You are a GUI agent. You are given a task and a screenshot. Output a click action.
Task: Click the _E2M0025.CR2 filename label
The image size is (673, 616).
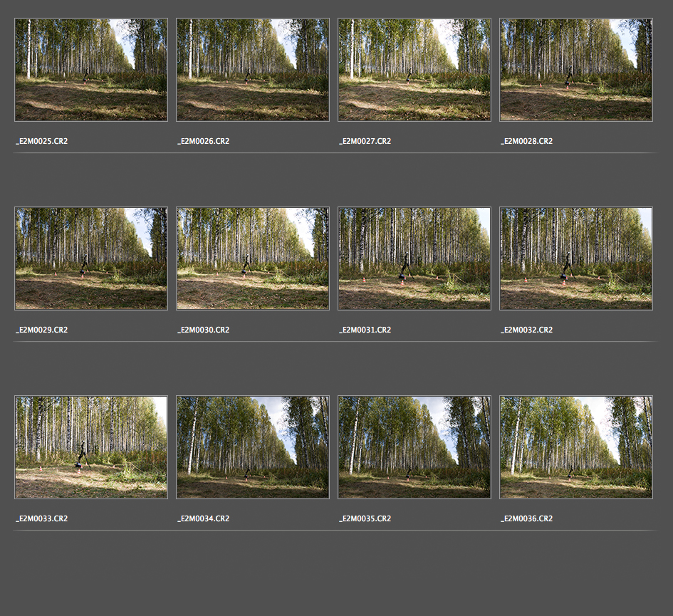pyautogui.click(x=42, y=142)
